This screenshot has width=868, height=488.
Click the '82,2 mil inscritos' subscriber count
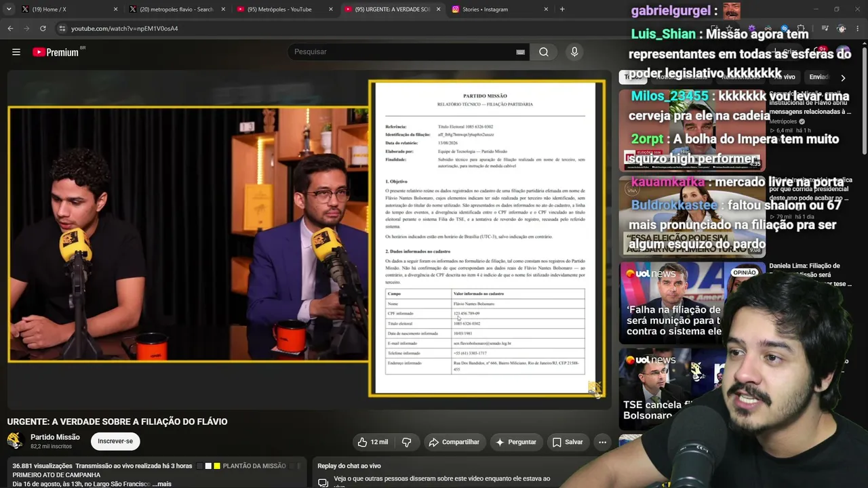51,447
